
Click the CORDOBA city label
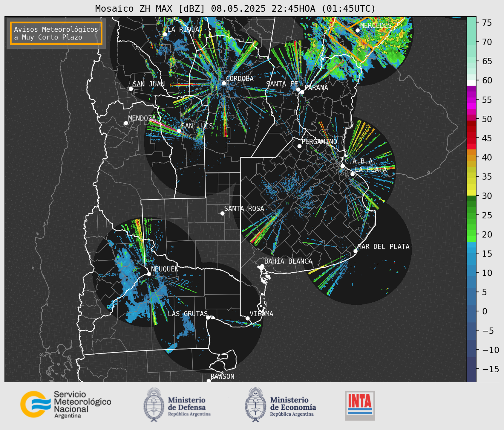[240, 79]
